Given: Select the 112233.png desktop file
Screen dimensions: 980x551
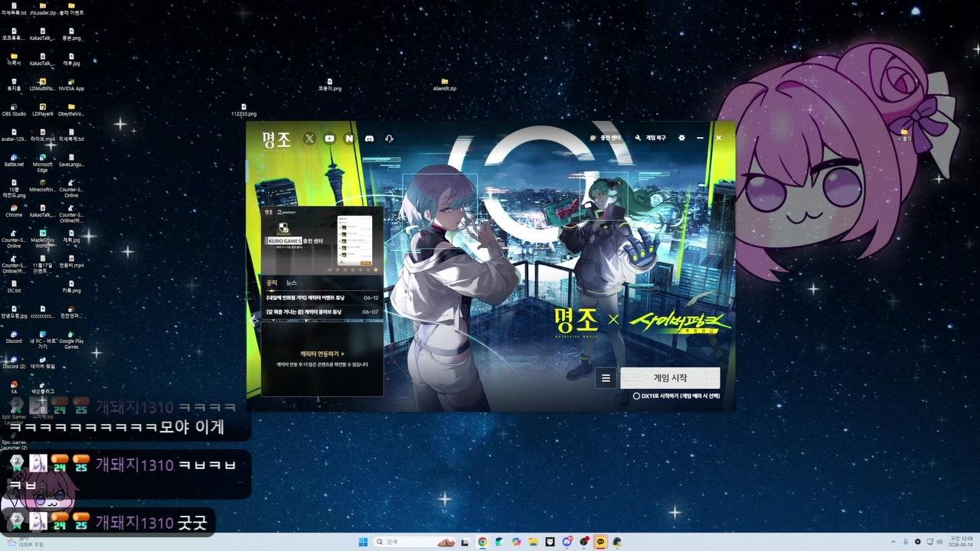Looking at the screenshot, I should pos(243,109).
